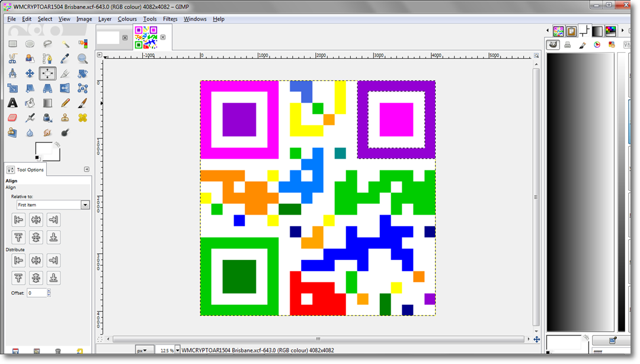The height and width of the screenshot is (364, 640).
Task: Open the 'Relative to' First item dropdown
Action: click(x=53, y=205)
